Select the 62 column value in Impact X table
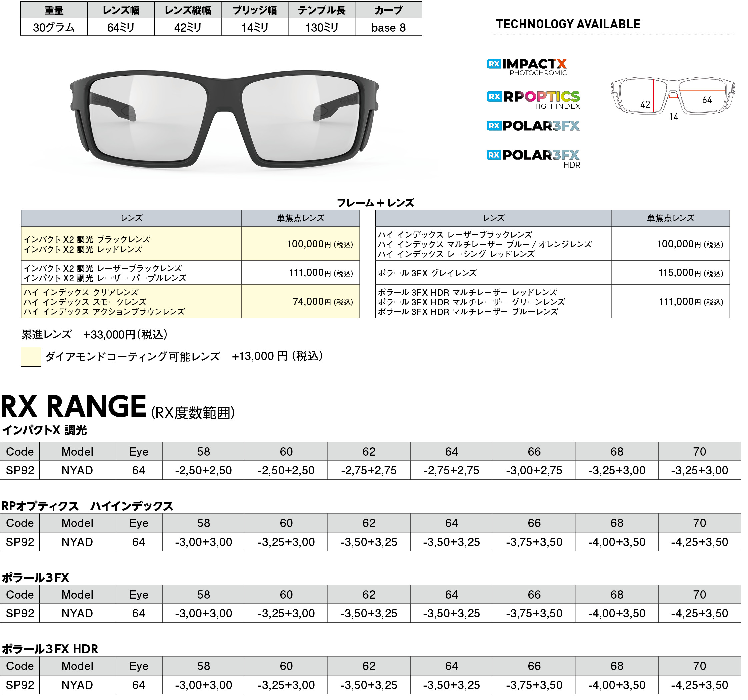Screen dimensions: 748x700 click(369, 470)
